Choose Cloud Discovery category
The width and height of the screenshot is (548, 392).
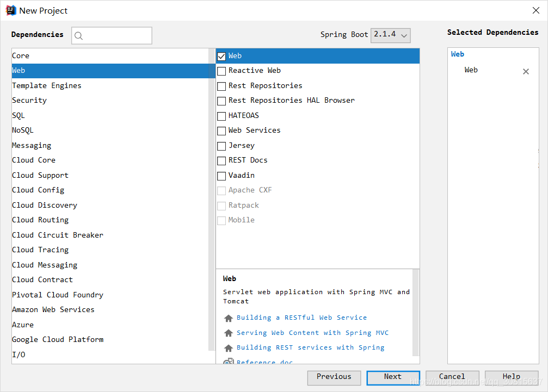point(110,206)
